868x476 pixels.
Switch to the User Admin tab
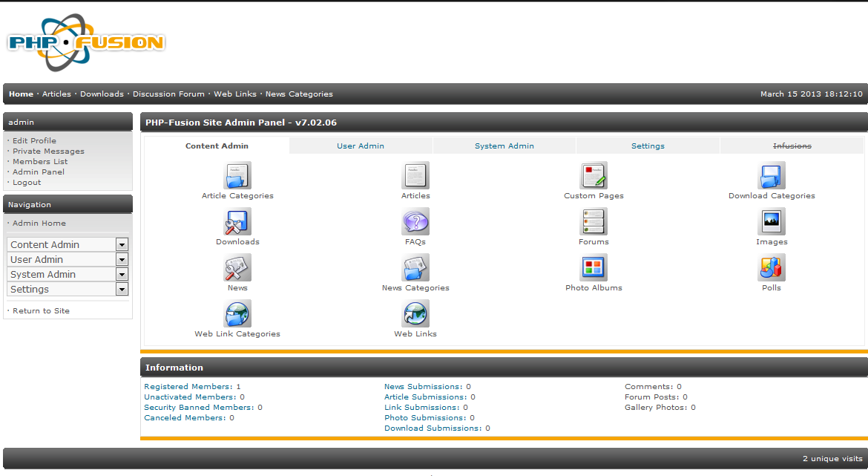point(361,146)
